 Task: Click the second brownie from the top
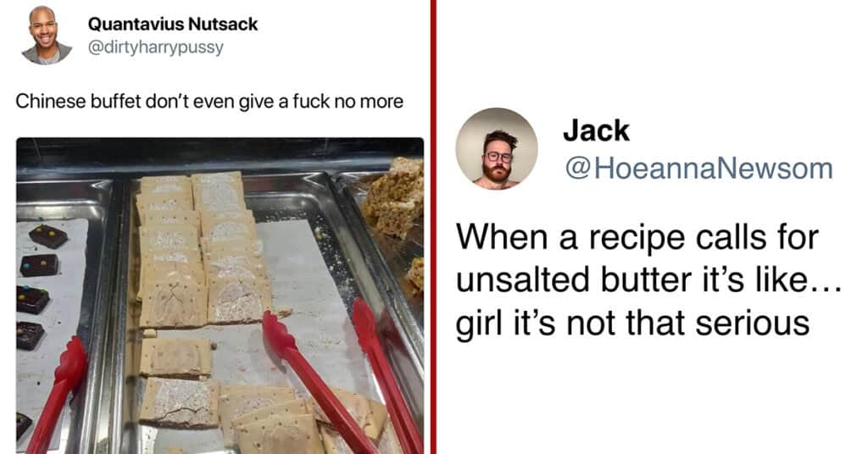coord(39,265)
